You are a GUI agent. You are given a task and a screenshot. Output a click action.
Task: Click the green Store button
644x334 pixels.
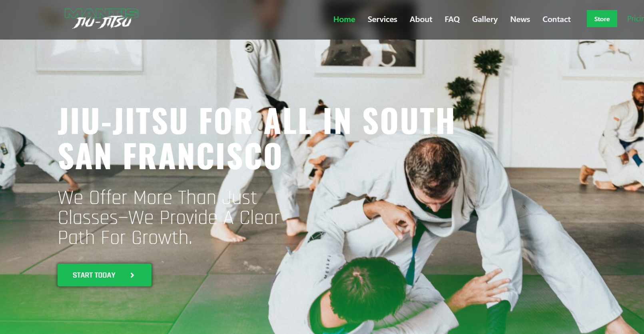click(602, 19)
